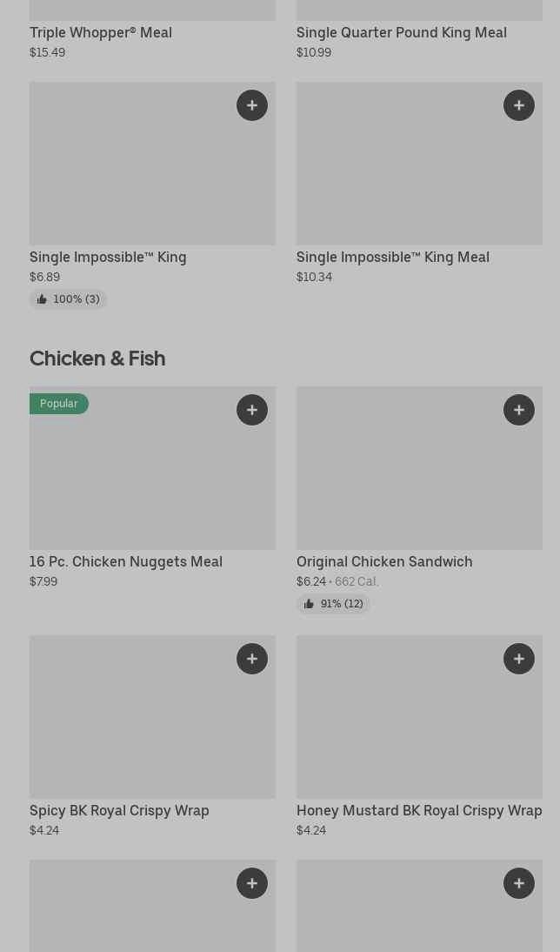Add Original Chicken Sandwich to cart
The width and height of the screenshot is (560, 952).
pyautogui.click(x=519, y=410)
